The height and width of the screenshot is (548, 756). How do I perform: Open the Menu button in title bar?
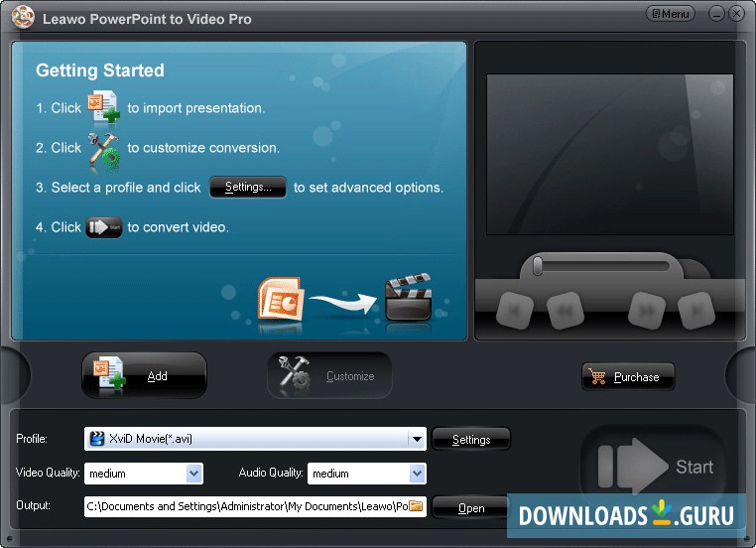coord(670,14)
